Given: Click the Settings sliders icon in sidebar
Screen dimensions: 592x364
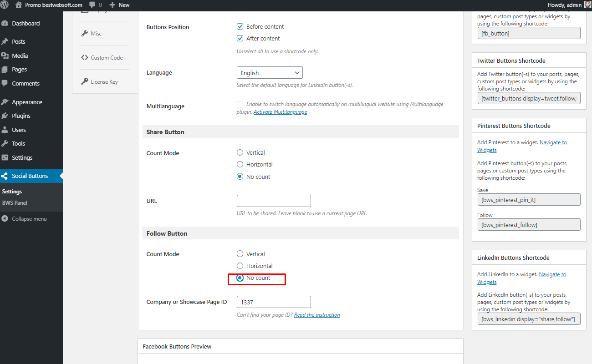Looking at the screenshot, I should tap(5, 157).
